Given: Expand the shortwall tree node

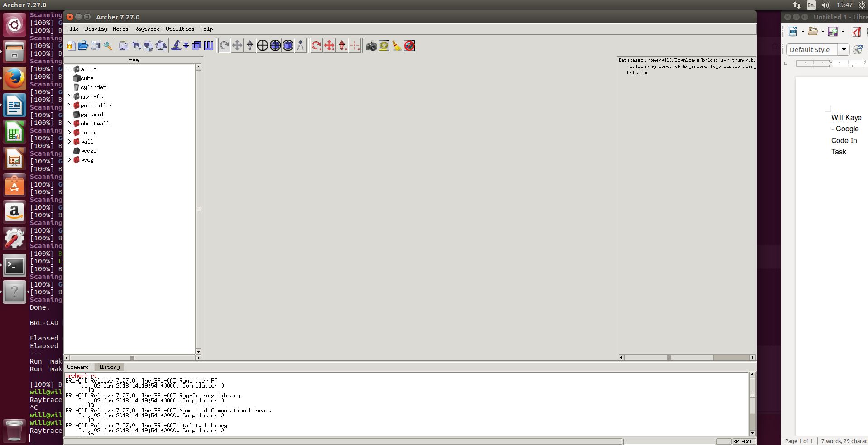Looking at the screenshot, I should [x=69, y=124].
